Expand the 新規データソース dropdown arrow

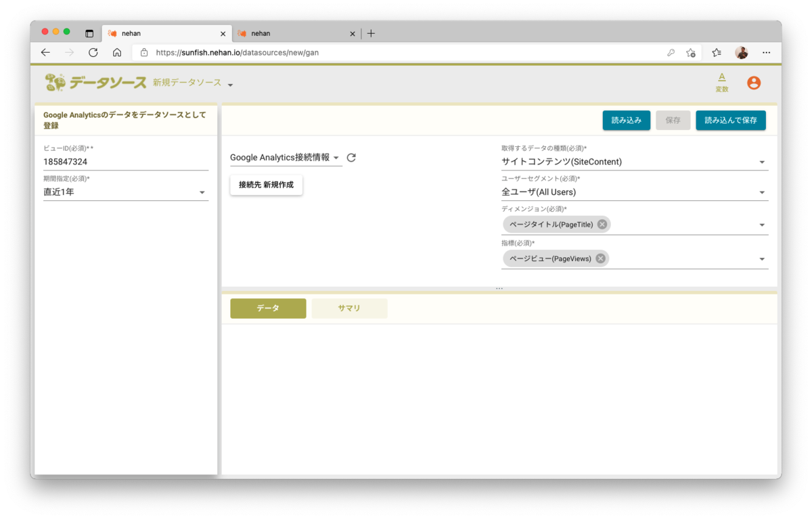point(229,85)
